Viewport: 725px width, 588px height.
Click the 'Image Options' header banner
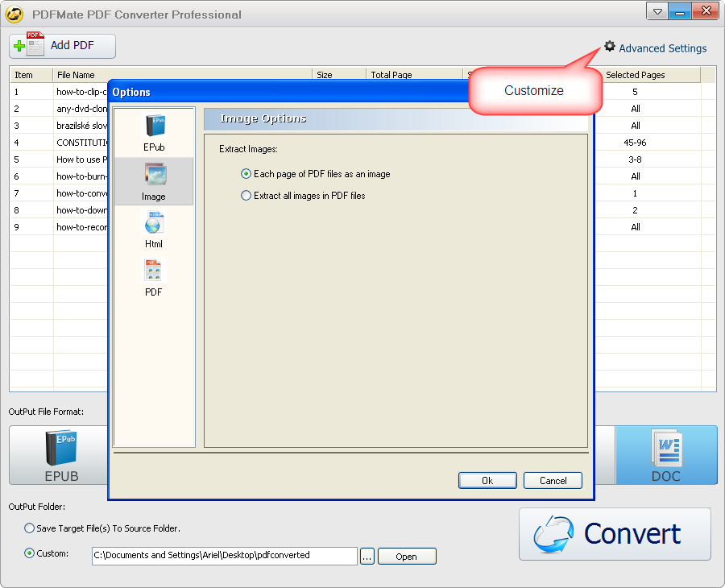point(396,118)
